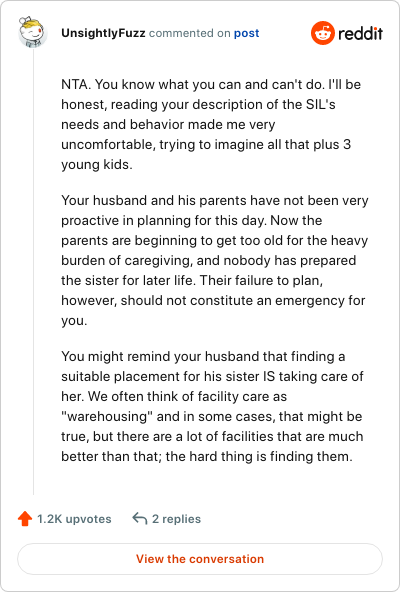Open the UnsightlyFuzz username link
The image size is (400, 592).
(103, 33)
